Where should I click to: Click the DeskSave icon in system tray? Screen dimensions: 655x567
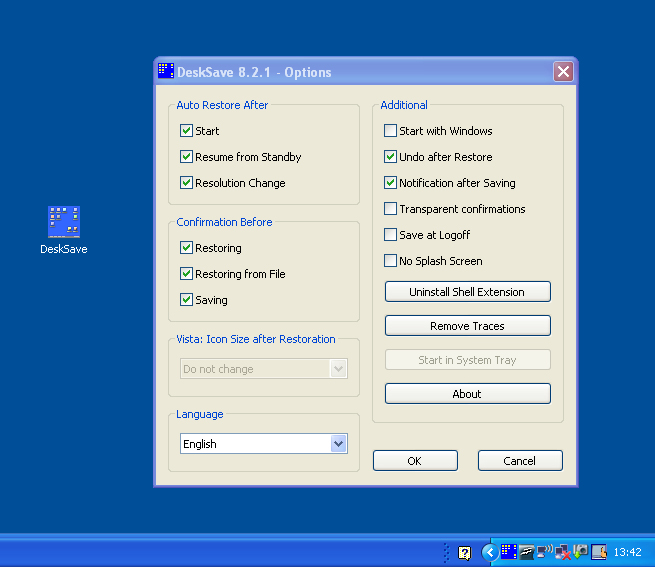click(x=509, y=551)
